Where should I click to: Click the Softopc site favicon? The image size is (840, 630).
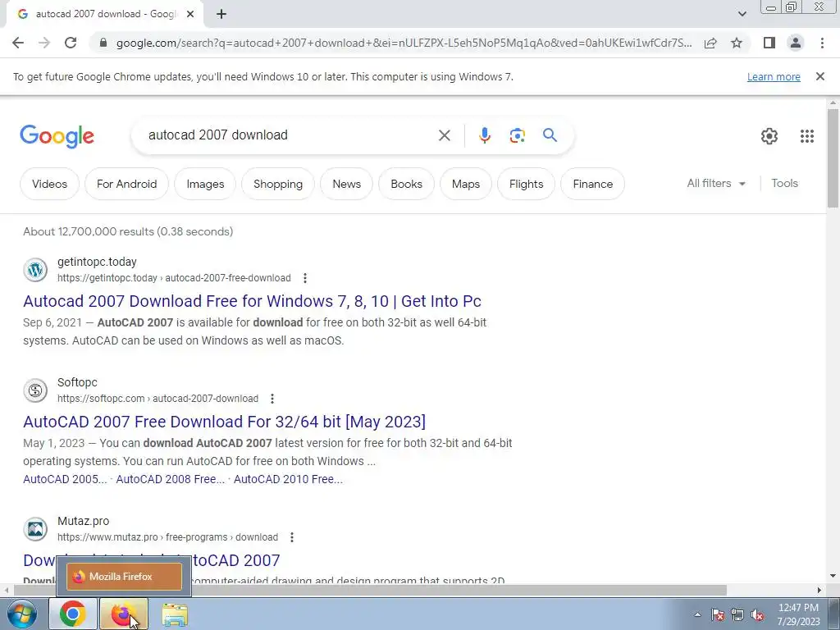click(x=35, y=390)
